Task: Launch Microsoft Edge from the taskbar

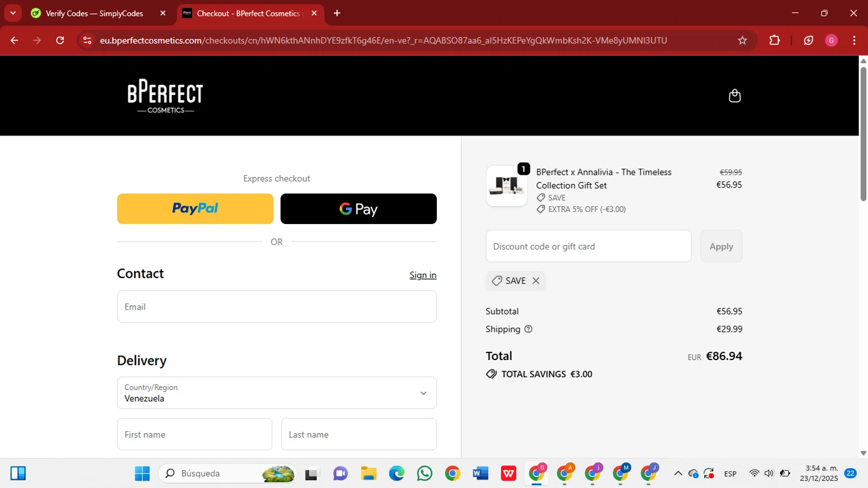Action: pyautogui.click(x=396, y=474)
